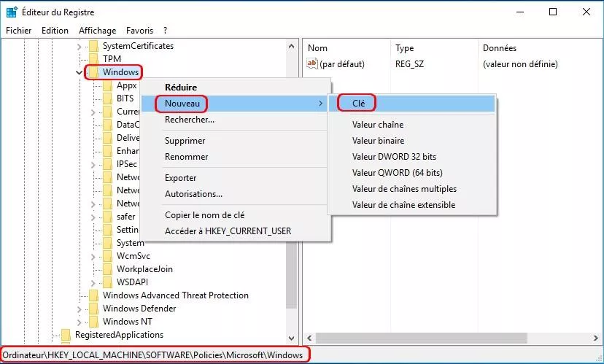Expand the Windows Defender key
Screen dimensions: 604x364
[x=80, y=309]
